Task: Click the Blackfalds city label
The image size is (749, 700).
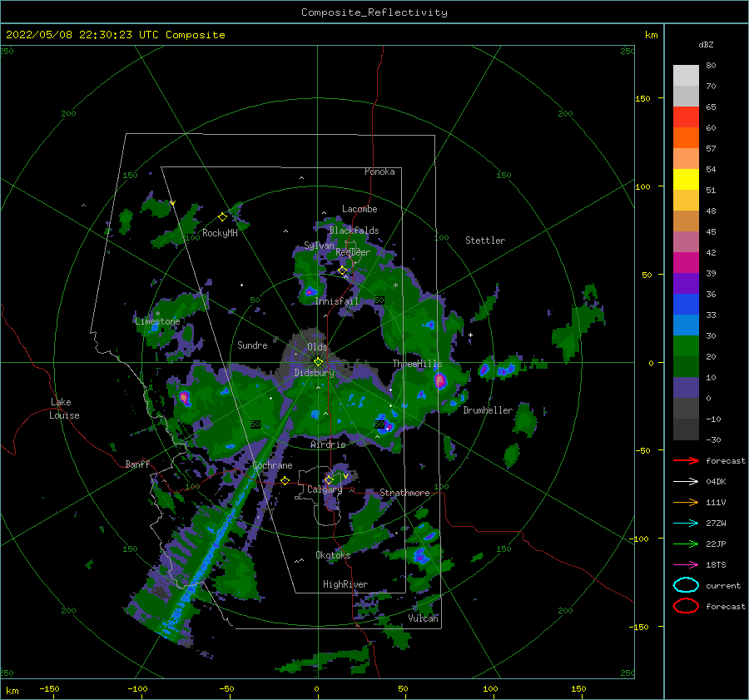Action: click(354, 231)
